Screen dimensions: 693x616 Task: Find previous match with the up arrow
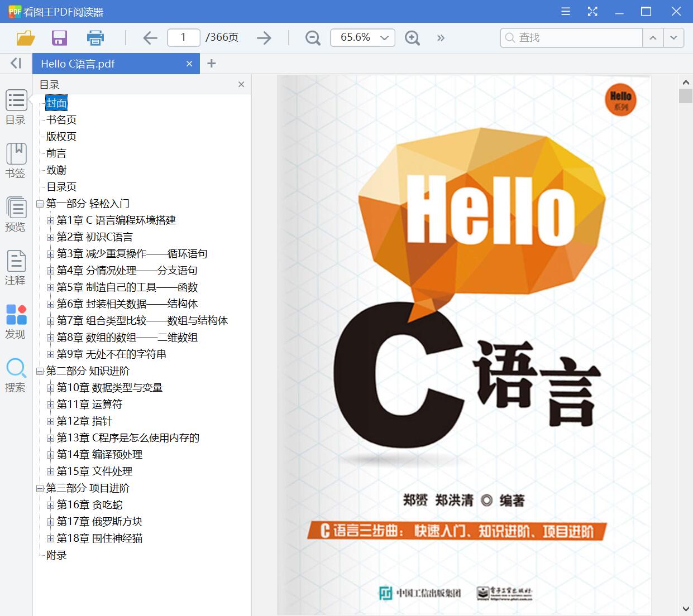pyautogui.click(x=653, y=37)
